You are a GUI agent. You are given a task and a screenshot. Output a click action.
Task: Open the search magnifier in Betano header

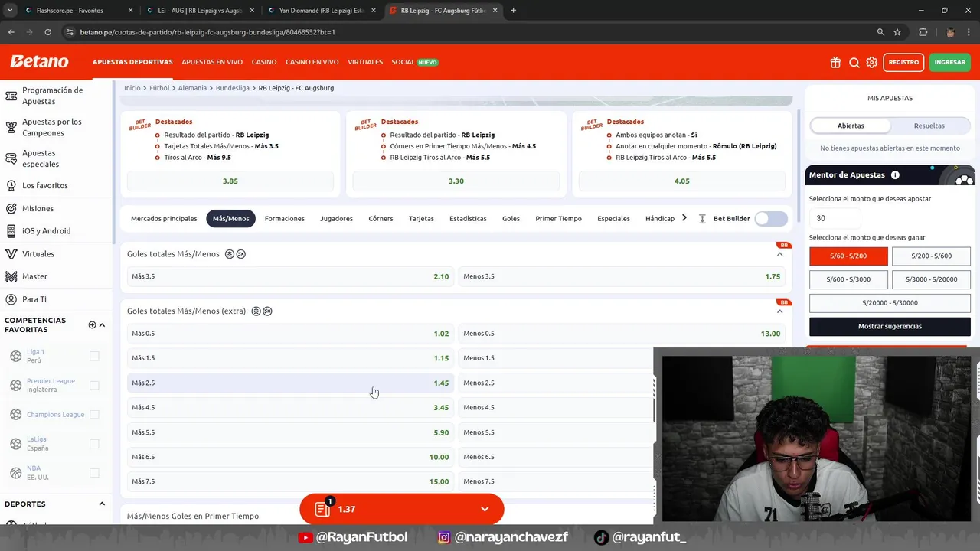pos(854,63)
